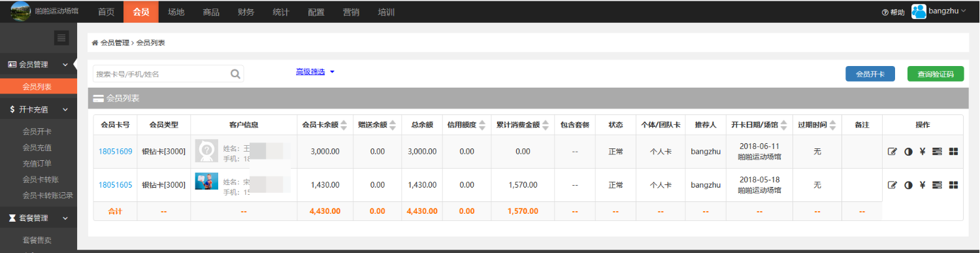
Task: Open 套餐售卖 sidebar item
Action: coord(37,240)
